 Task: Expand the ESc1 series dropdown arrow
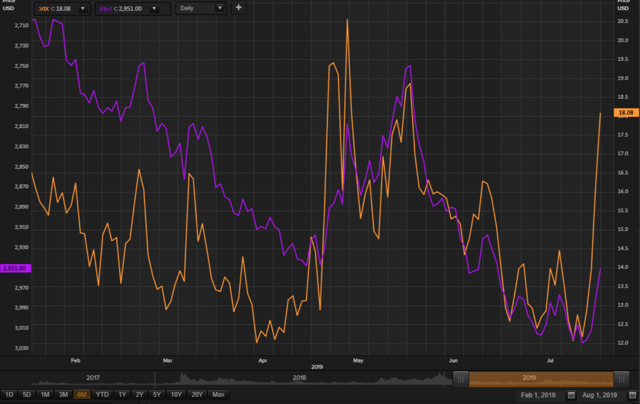point(154,9)
